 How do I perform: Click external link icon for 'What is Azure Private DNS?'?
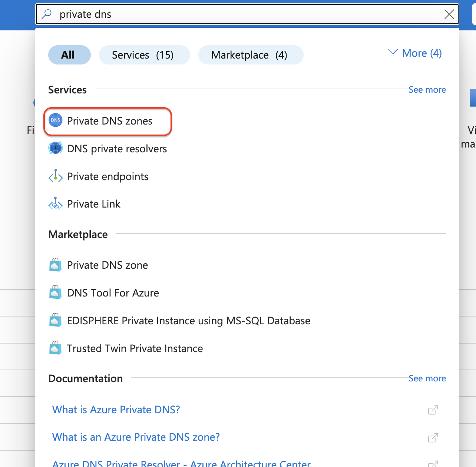[433, 410]
